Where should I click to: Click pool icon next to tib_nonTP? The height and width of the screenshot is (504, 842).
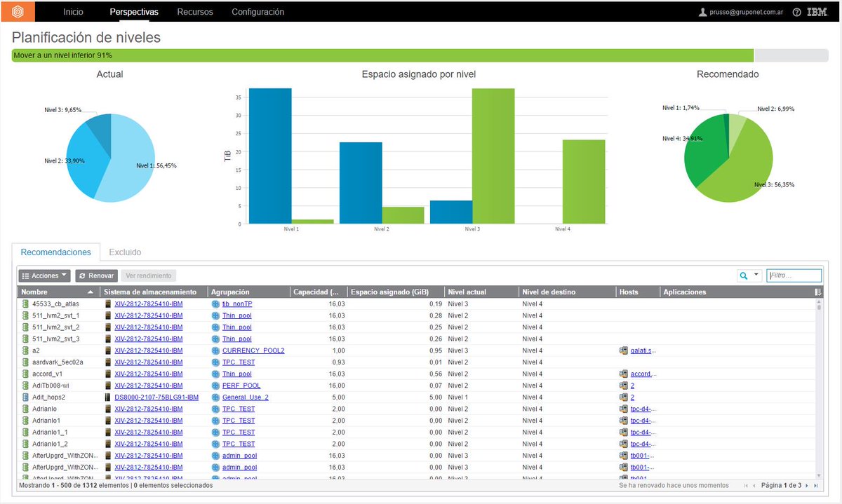pyautogui.click(x=215, y=304)
